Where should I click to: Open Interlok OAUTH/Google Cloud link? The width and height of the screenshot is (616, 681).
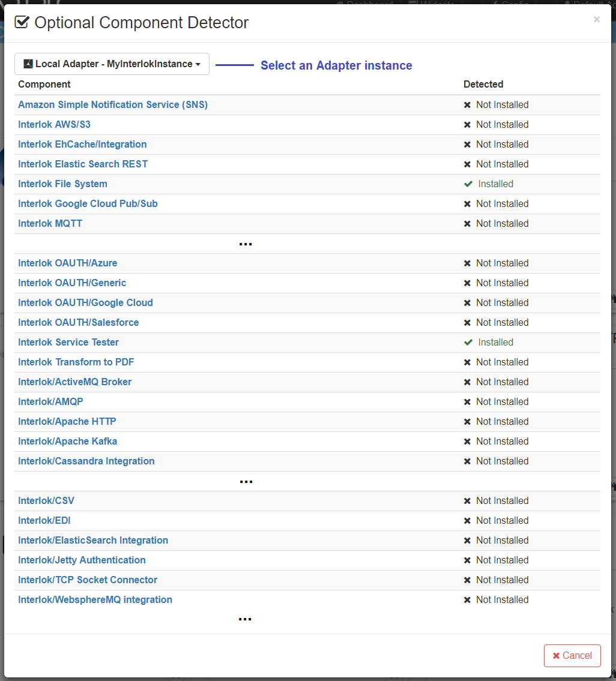pos(85,303)
